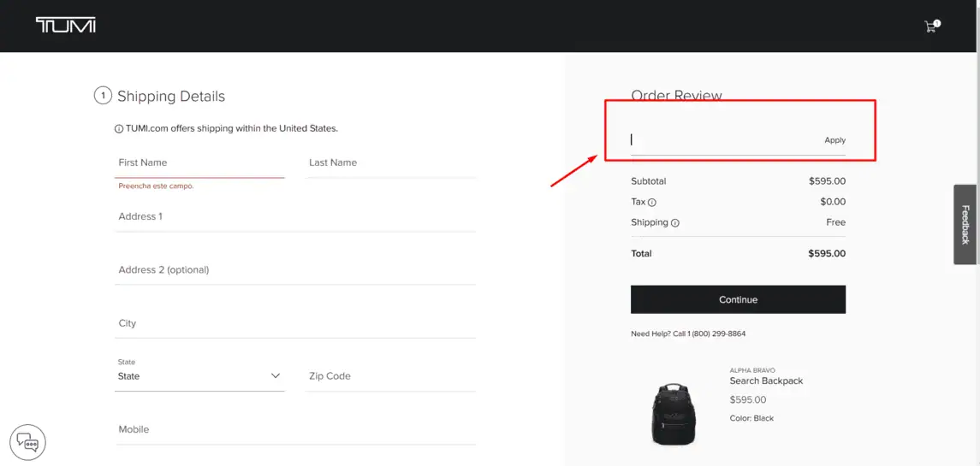Click the Search Backpack product name
This screenshot has width=980, height=466.
[x=766, y=381]
